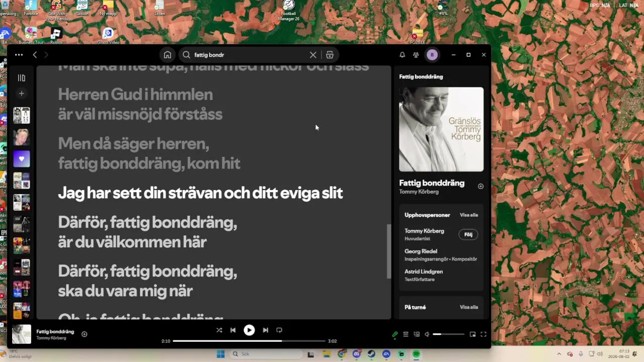Screen dimensions: 644x362
Task: Open the Windows Start menu
Action: coord(220,354)
